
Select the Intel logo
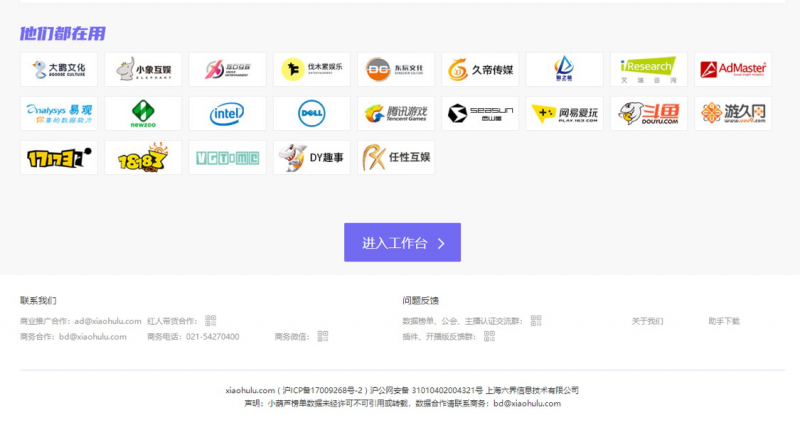click(228, 113)
